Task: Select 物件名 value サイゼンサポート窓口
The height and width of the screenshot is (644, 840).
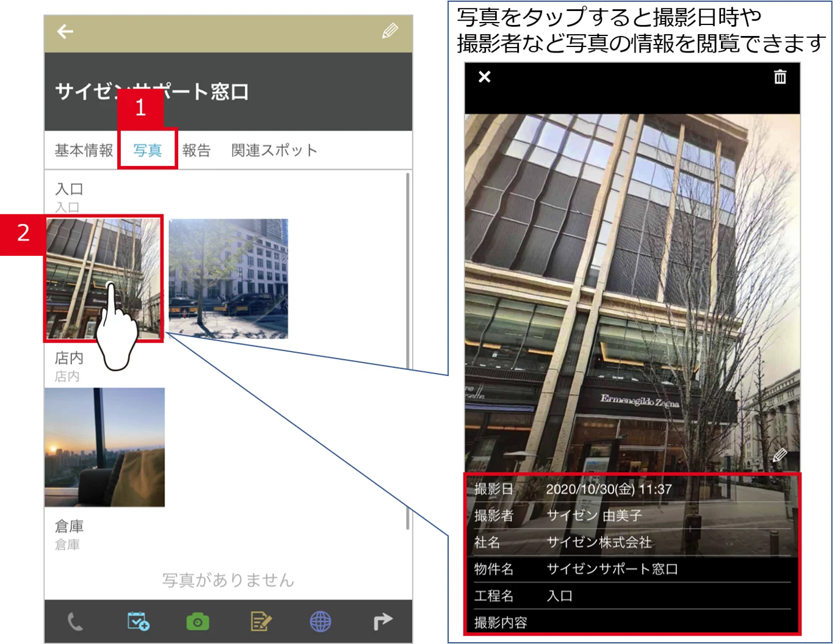Action: pos(612,569)
